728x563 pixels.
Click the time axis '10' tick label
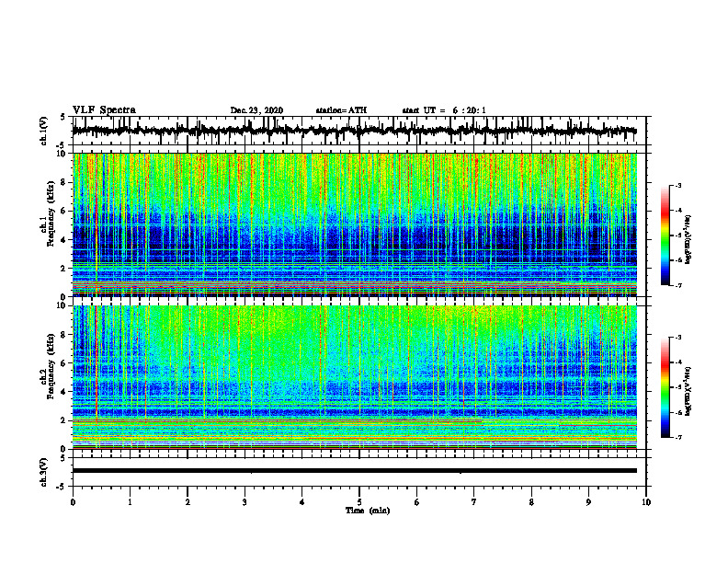(646, 502)
